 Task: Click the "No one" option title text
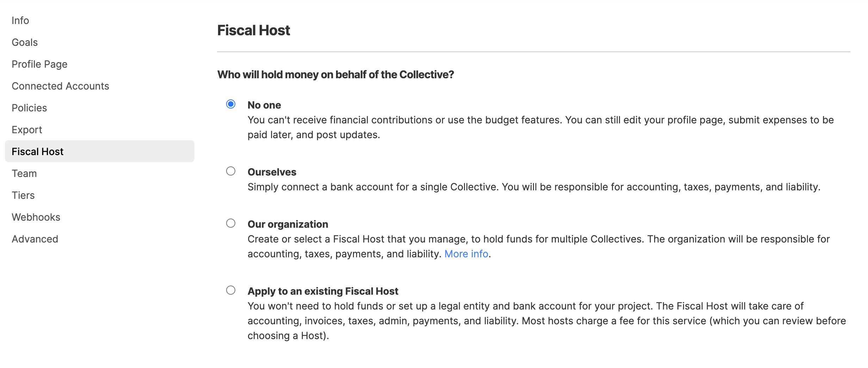[264, 105]
